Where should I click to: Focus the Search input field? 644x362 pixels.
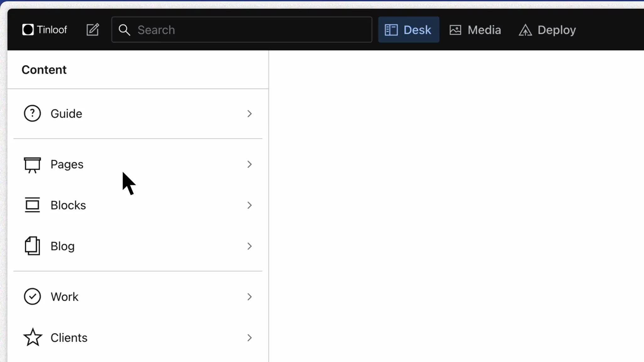click(x=251, y=30)
